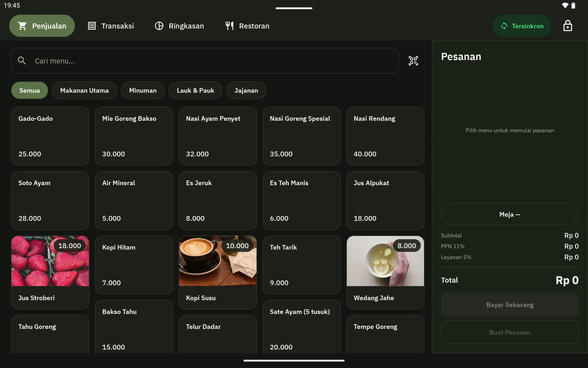Viewport: 588px width, 368px height.
Task: Select the Es Jeruk card
Action: [218, 201]
